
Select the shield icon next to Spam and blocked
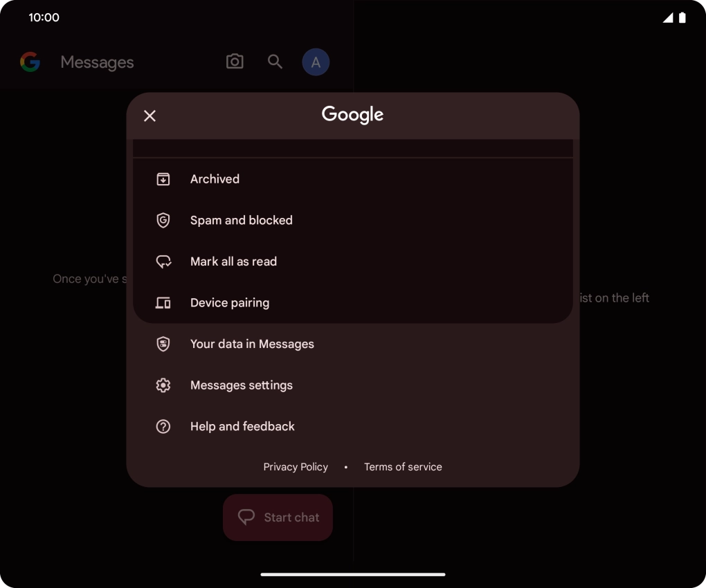click(x=163, y=220)
